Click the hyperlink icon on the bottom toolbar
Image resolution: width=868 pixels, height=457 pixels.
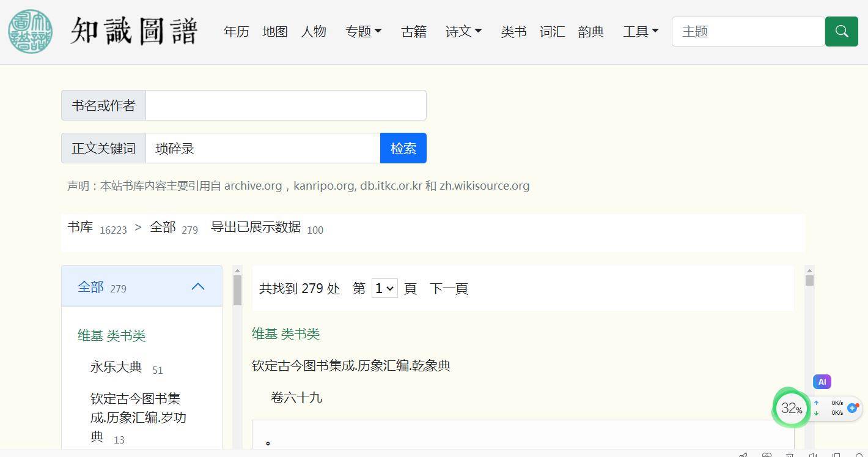pos(743,455)
